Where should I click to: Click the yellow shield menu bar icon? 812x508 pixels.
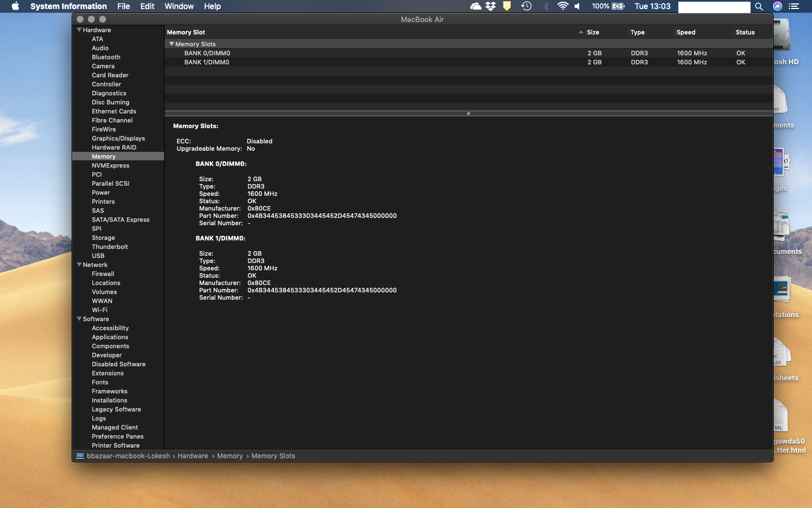pyautogui.click(x=507, y=6)
